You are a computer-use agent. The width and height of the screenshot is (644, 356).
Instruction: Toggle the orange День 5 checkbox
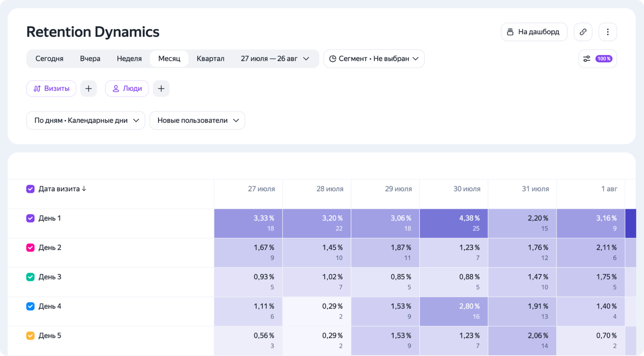point(30,335)
